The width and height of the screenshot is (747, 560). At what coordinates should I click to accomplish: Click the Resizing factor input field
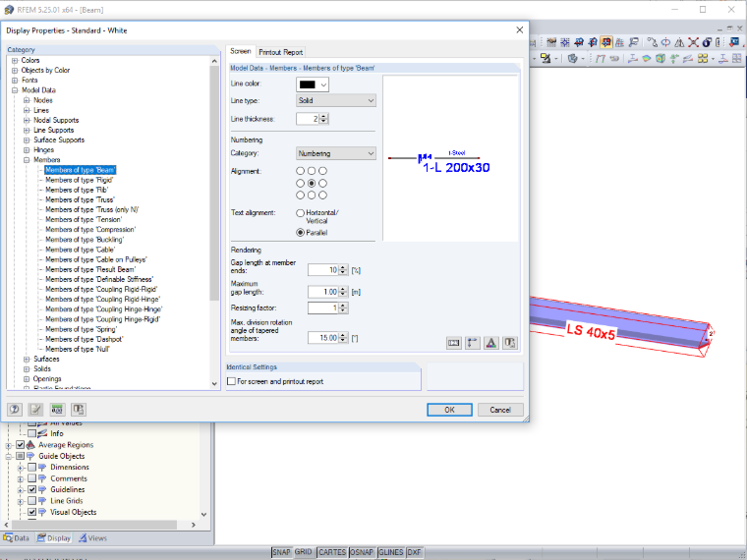coord(323,308)
